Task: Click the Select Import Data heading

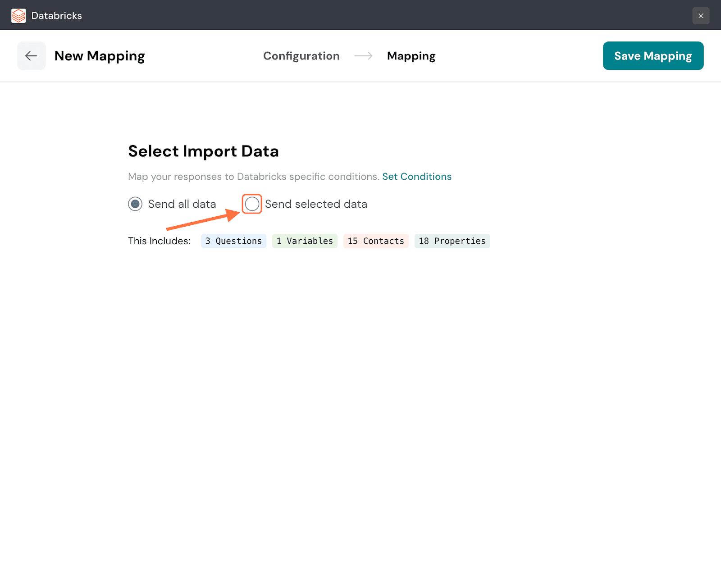Action: click(x=203, y=151)
